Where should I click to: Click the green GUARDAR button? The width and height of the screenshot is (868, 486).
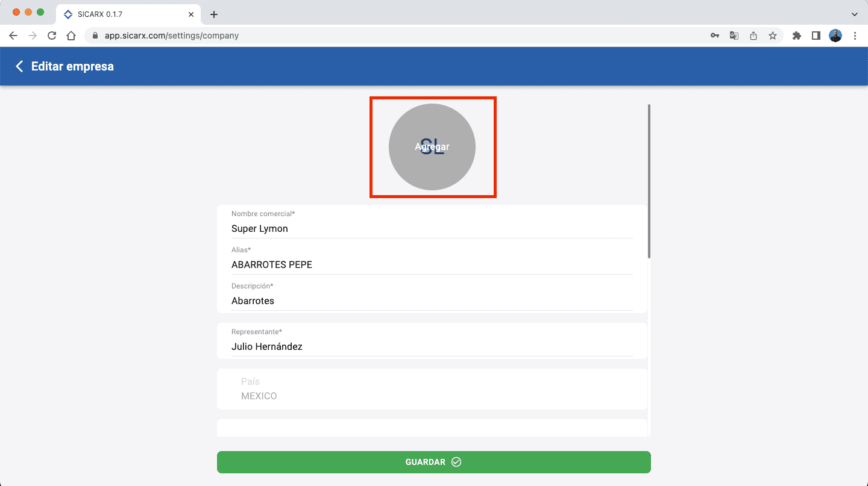(x=433, y=462)
